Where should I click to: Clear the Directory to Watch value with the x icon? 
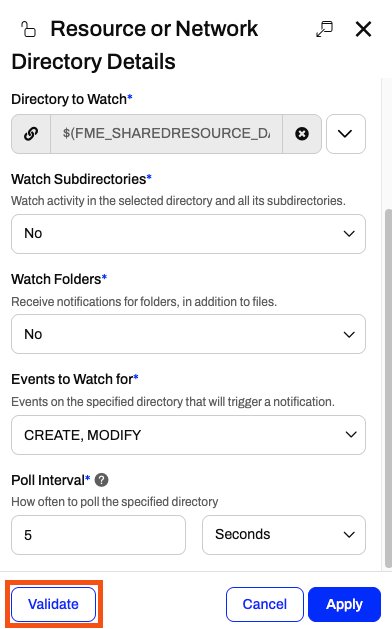click(302, 134)
